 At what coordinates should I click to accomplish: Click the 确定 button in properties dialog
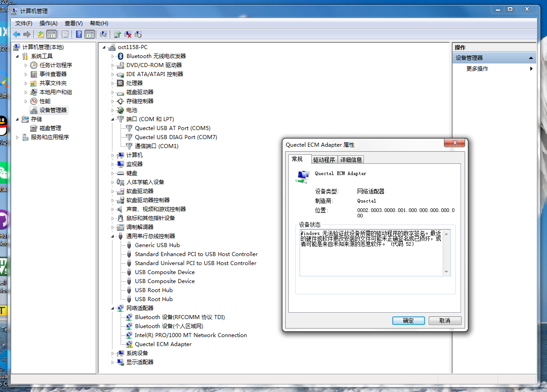pyautogui.click(x=408, y=321)
